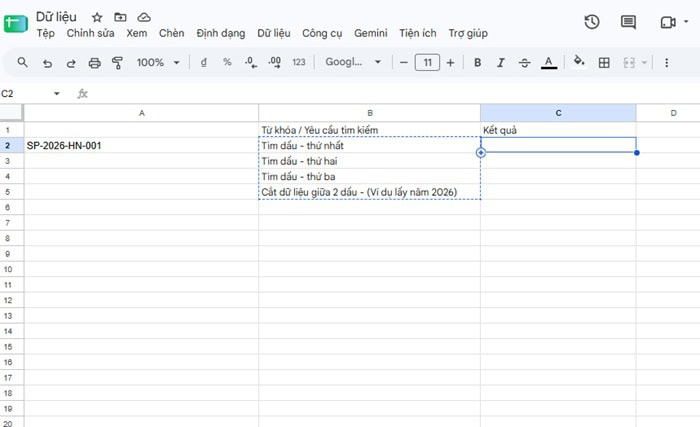Click the font size 11 field
The image size is (700, 427).
coord(427,63)
